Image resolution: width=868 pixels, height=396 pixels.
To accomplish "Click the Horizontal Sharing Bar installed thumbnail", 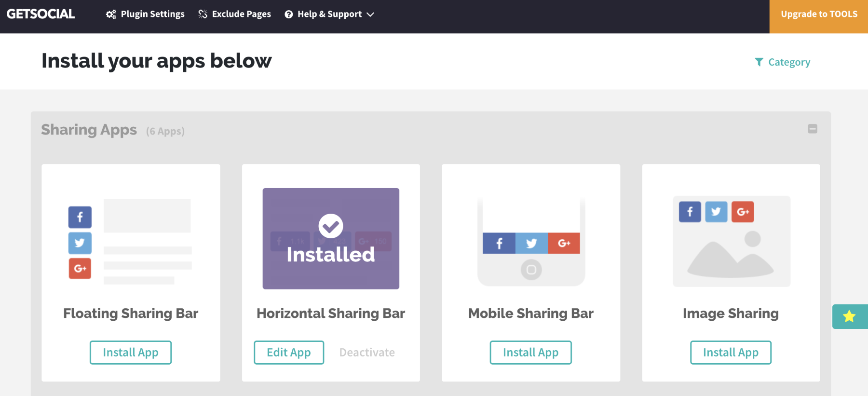I will coord(331,239).
